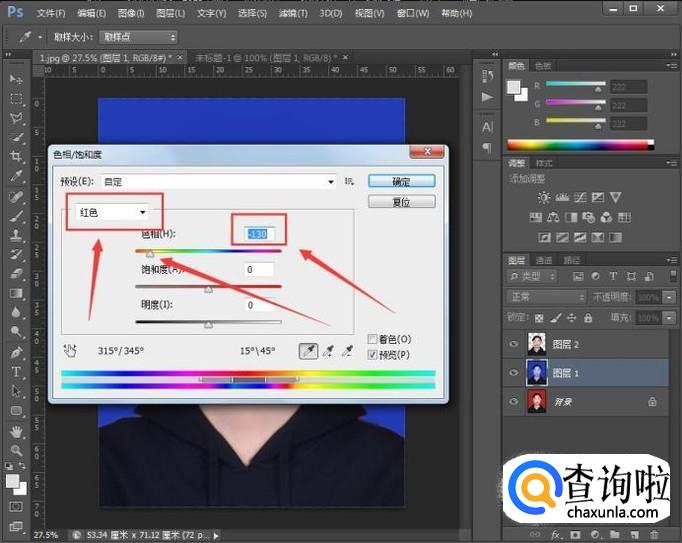
Task: Pick the Move tool in toolbar
Action: coord(16,79)
